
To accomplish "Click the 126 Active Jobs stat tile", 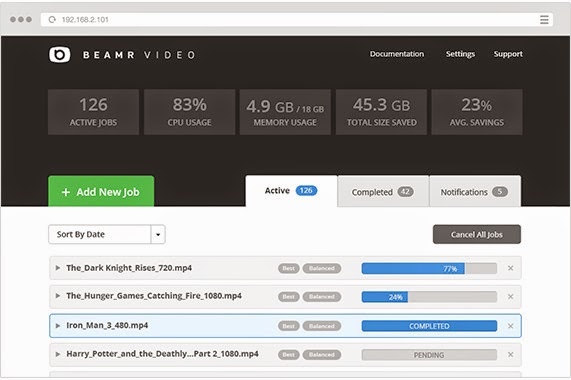I will [94, 112].
